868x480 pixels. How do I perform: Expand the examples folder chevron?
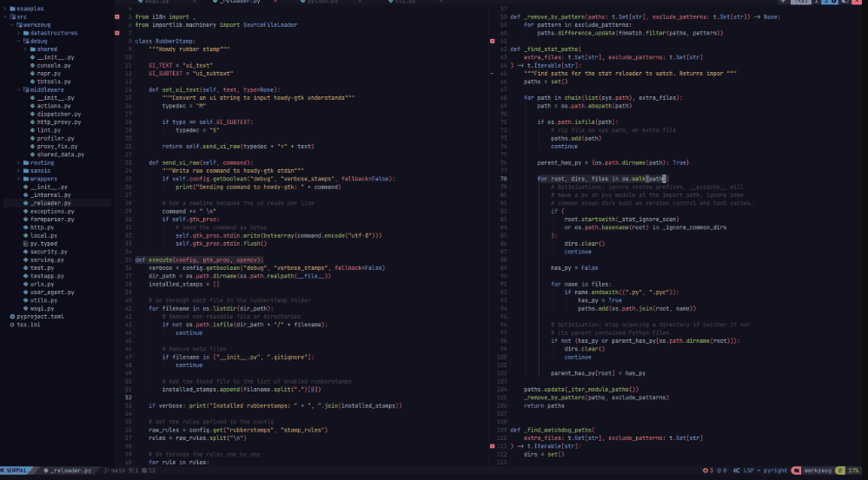(x=5, y=9)
